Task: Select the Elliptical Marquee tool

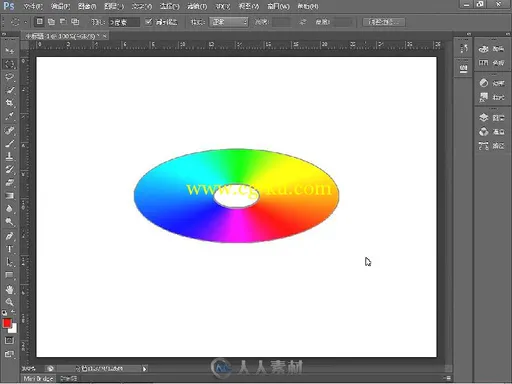Action: [x=9, y=64]
